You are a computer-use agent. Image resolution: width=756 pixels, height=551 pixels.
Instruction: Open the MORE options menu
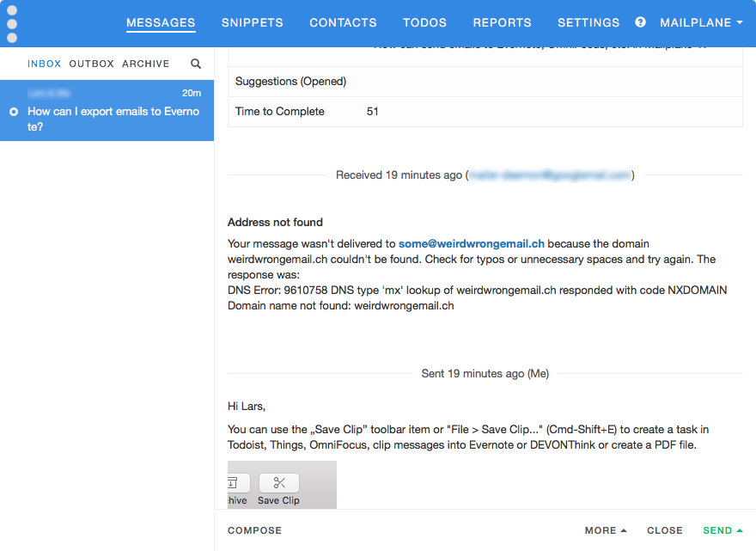coord(606,530)
